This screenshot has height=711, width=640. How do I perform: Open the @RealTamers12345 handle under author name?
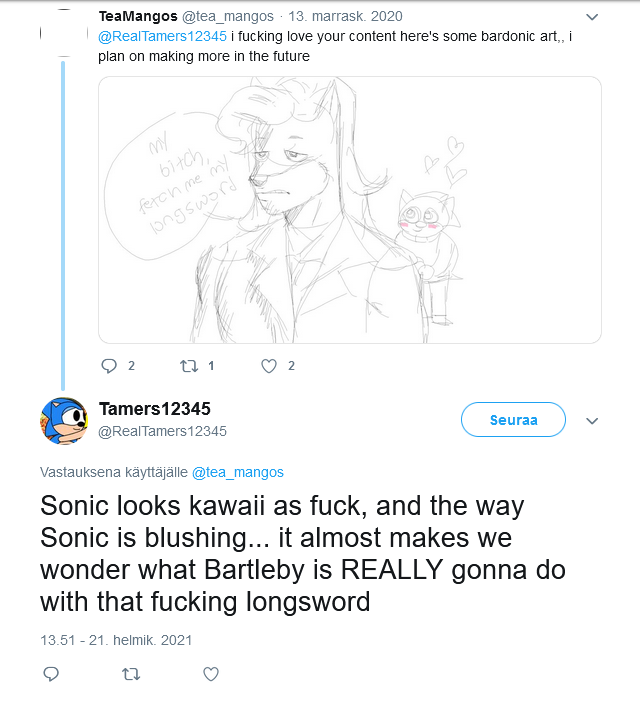pyautogui.click(x=163, y=431)
